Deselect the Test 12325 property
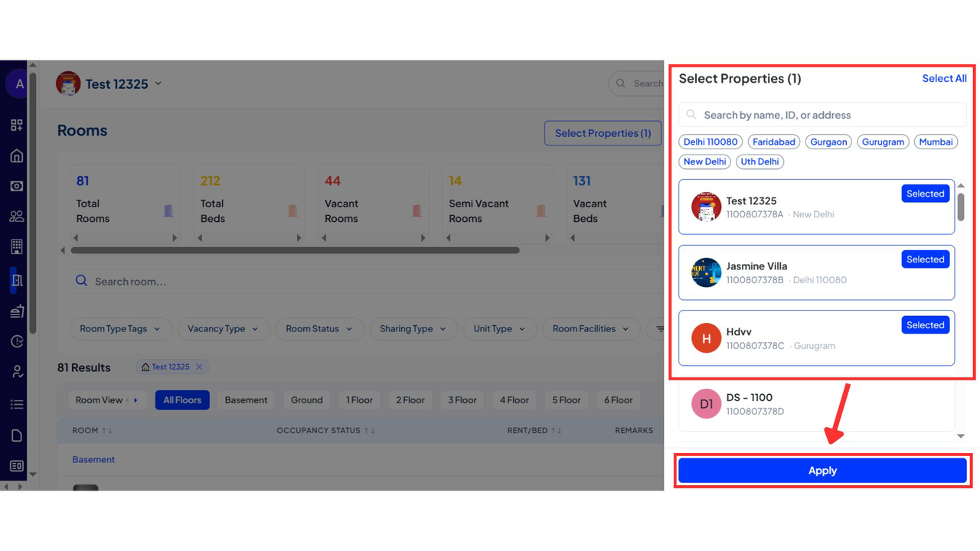The image size is (980, 551). 925,194
